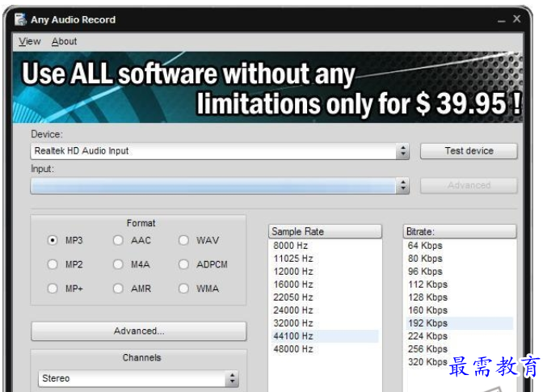Minimize the Any Audio Record window
Screen dimensions: 547x392
501,20
